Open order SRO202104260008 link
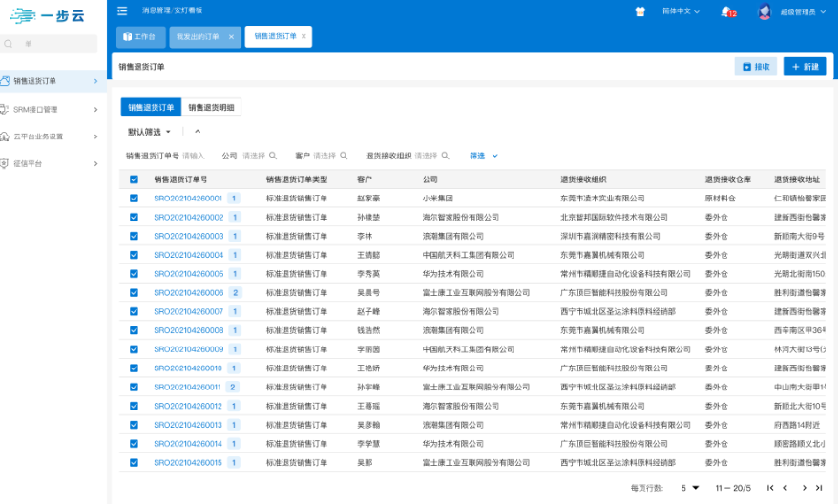 pos(189,330)
